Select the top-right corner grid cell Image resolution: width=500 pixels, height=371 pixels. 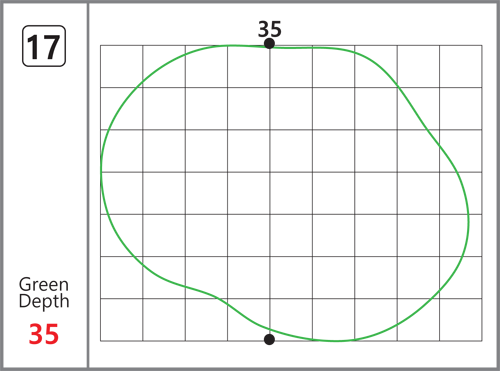pyautogui.click(x=461, y=66)
